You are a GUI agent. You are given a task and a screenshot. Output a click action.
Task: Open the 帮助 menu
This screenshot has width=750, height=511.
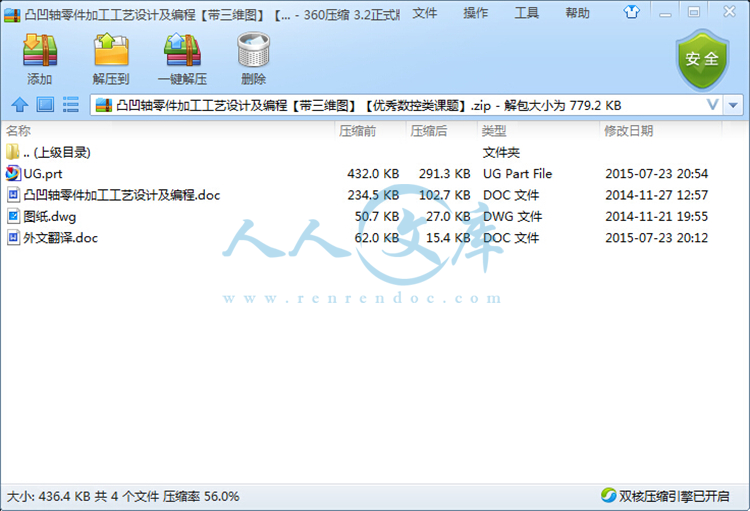tap(577, 13)
